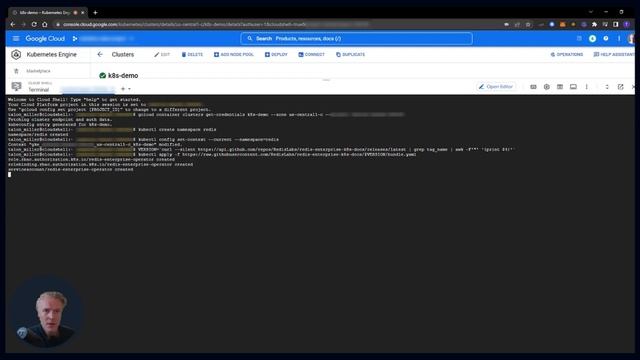Open the header three-dot settings menu

[619, 38]
